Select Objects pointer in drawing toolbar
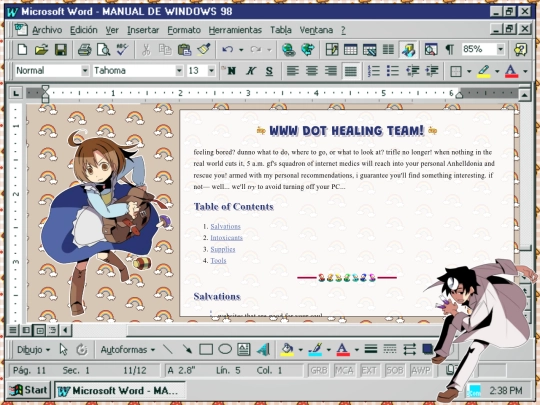Image resolution: width=540 pixels, height=405 pixels. point(63,350)
